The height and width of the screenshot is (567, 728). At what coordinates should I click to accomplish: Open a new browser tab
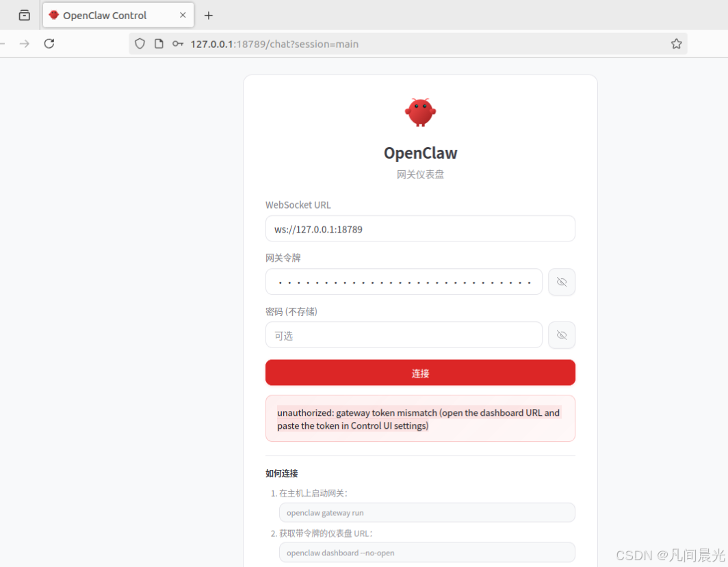tap(209, 15)
